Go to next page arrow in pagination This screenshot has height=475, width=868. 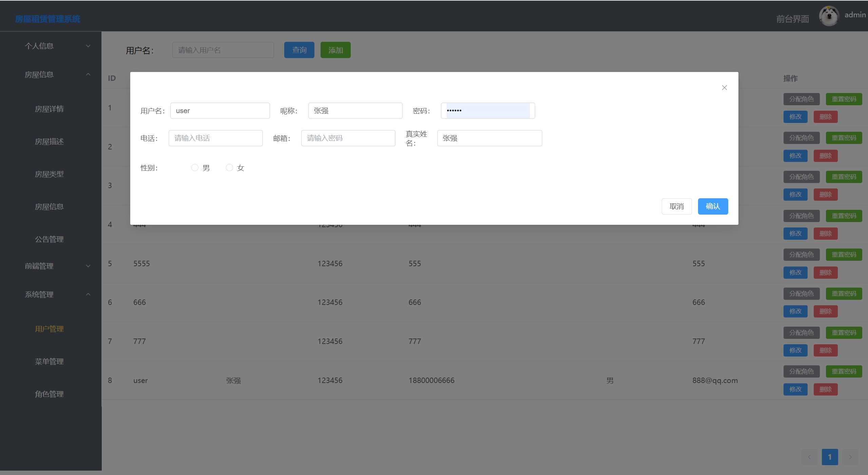pyautogui.click(x=850, y=457)
